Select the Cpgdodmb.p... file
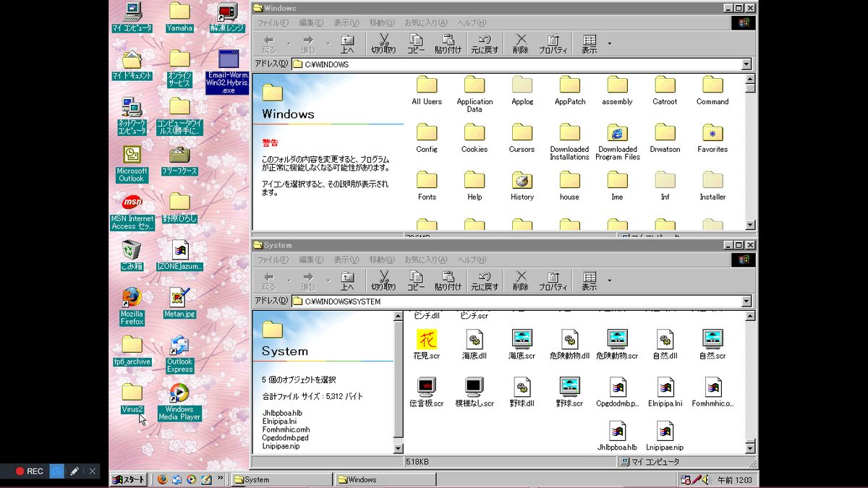Image resolution: width=868 pixels, height=488 pixels. coord(617,391)
